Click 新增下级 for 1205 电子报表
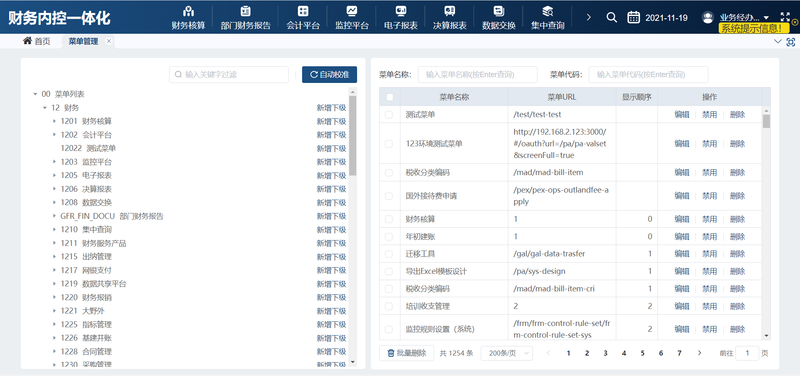 coord(332,176)
